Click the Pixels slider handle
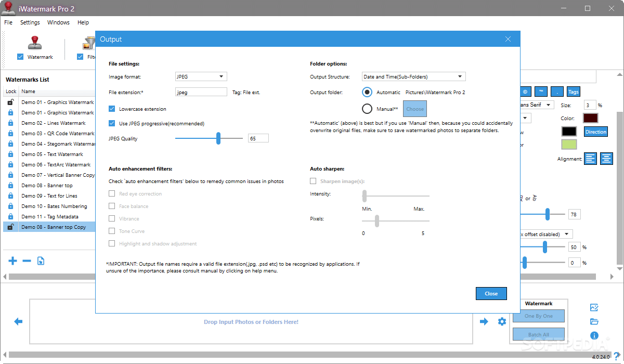The width and height of the screenshot is (624, 364). (376, 221)
